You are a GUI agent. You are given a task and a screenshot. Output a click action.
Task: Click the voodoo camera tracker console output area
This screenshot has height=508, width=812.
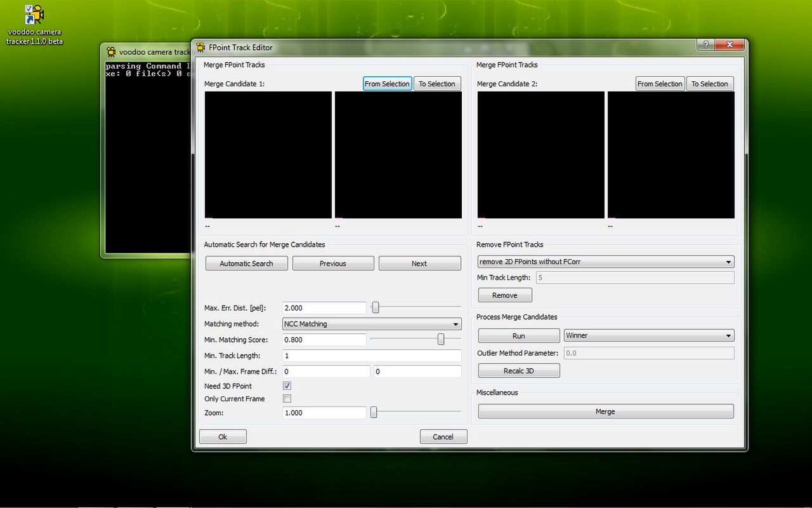coord(148,157)
